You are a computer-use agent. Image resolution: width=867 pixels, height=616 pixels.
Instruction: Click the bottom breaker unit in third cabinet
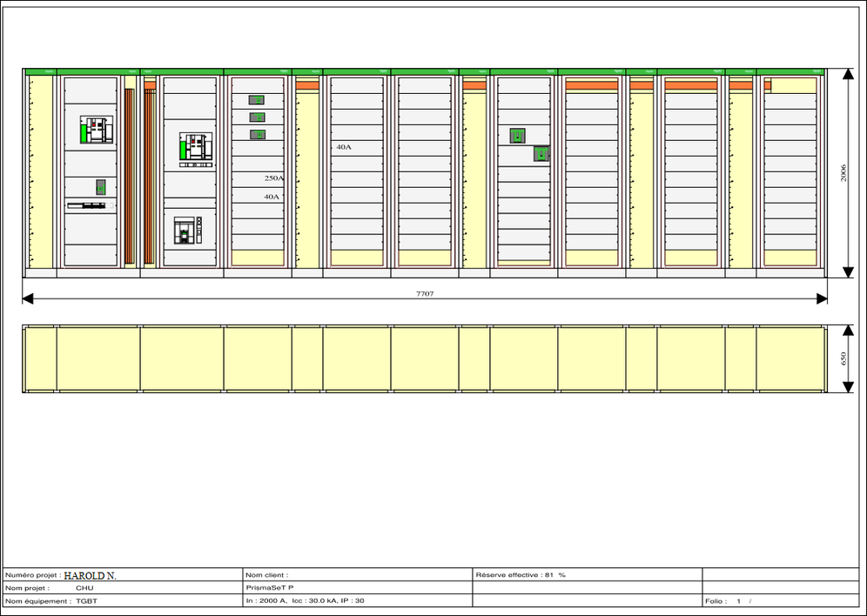point(187,231)
